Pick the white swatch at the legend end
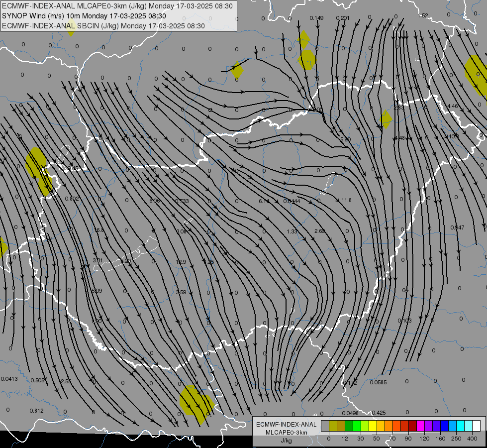Viewport: 487px width, 448px height. [477, 426]
